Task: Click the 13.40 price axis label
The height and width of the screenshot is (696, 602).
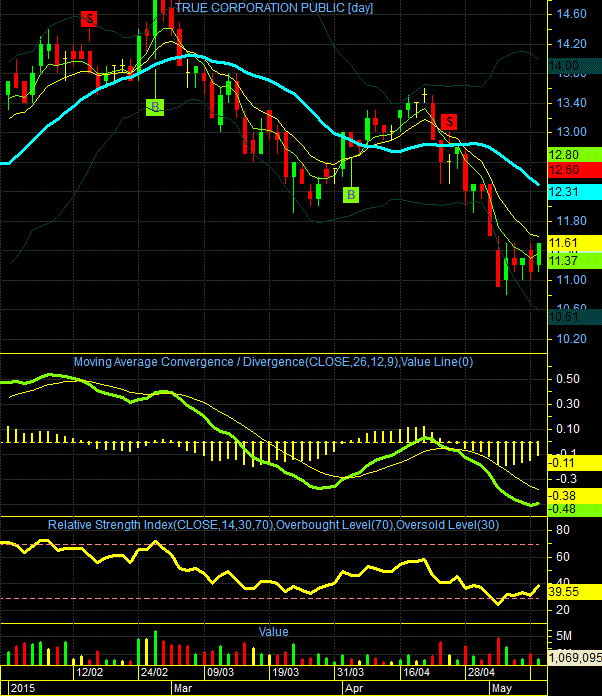Action: [571, 103]
